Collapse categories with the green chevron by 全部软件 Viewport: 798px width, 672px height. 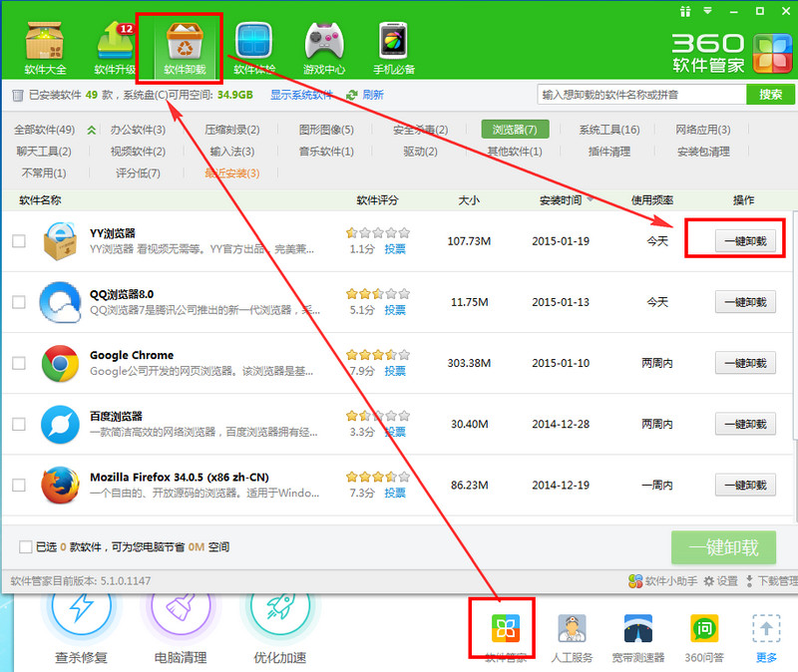coord(92,131)
